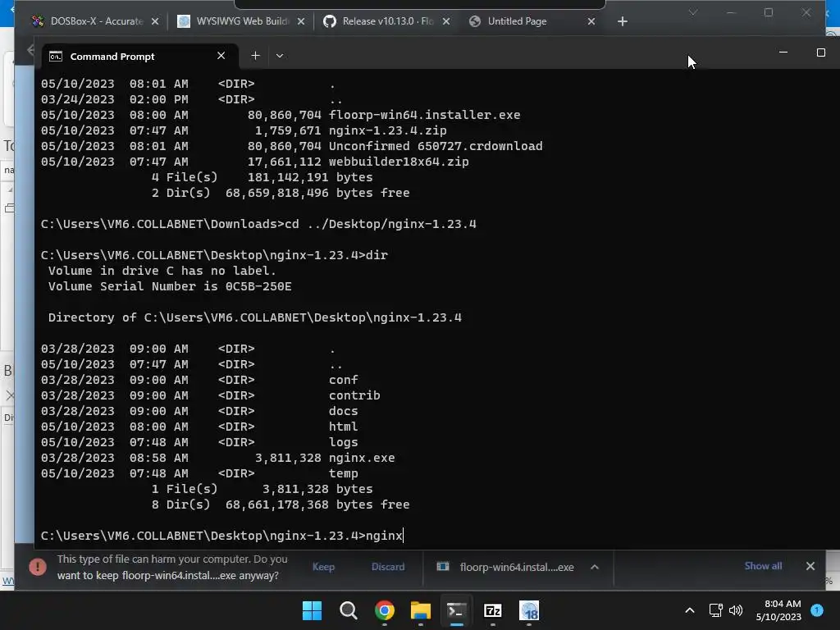Click the html directory entry

point(344,427)
